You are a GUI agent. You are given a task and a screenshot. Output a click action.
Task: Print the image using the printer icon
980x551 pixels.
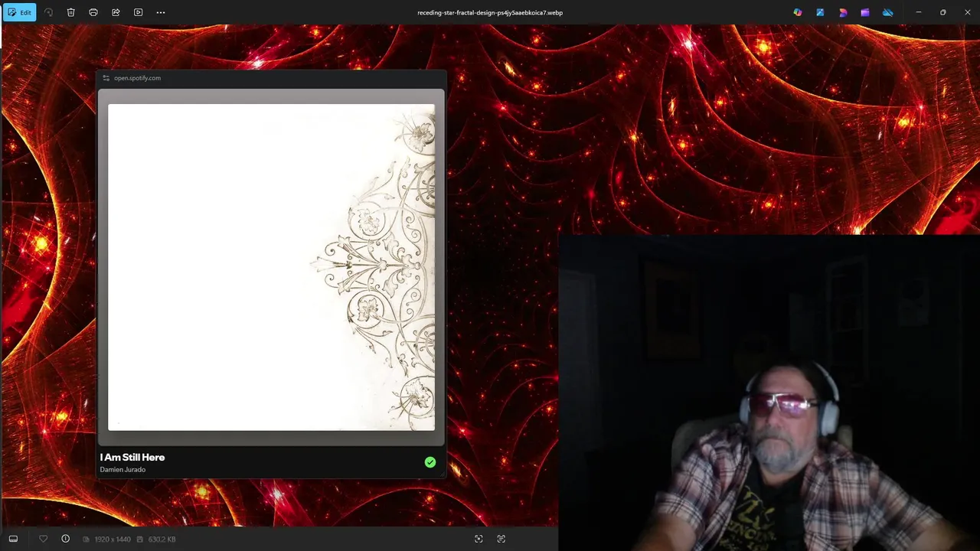click(x=93, y=12)
